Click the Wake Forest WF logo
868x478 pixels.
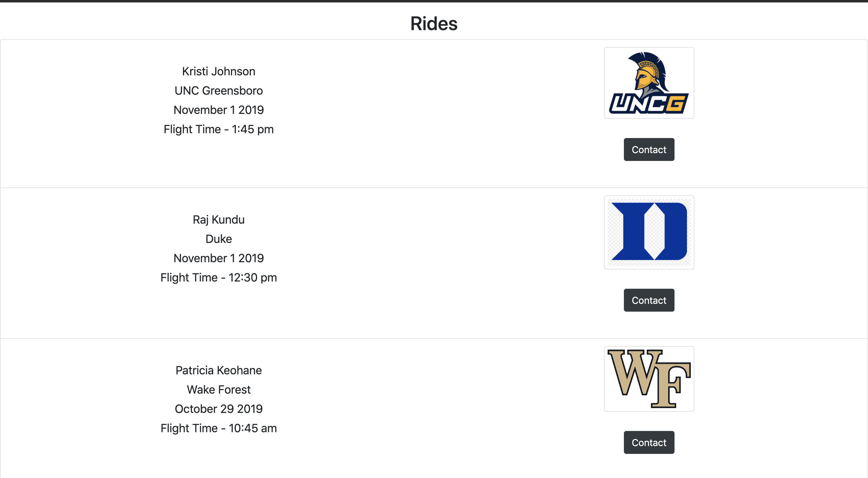[x=649, y=379]
